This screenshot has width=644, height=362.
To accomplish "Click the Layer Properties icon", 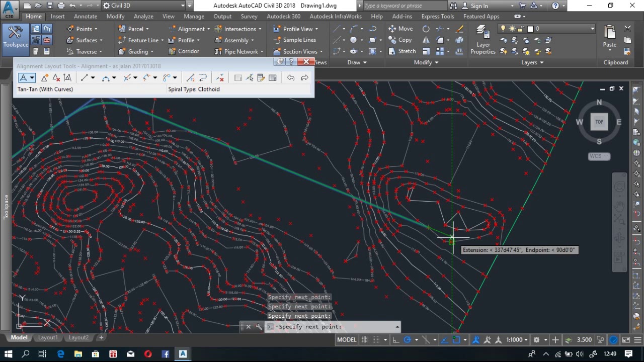I will point(482,41).
